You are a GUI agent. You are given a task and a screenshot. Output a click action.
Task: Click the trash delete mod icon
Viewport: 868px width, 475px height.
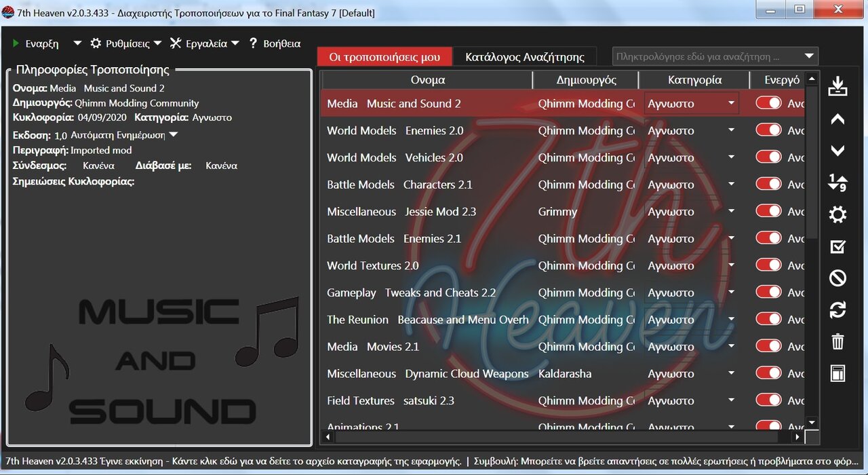(x=837, y=341)
